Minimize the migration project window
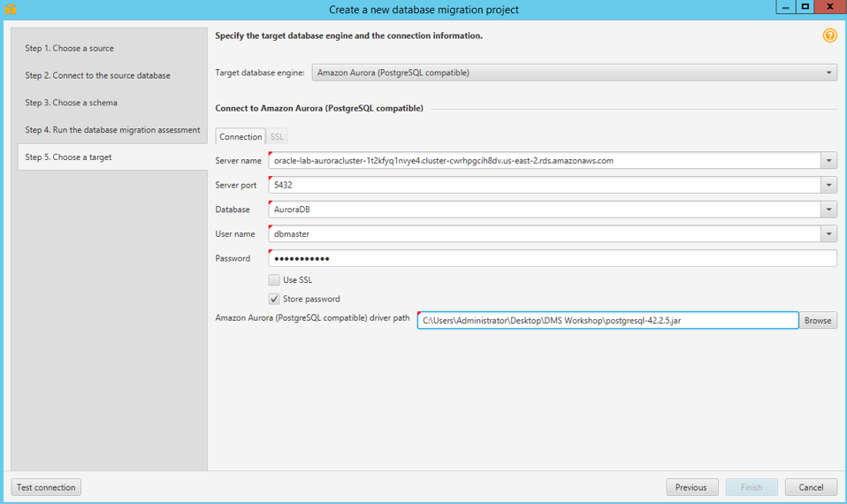 (785, 7)
